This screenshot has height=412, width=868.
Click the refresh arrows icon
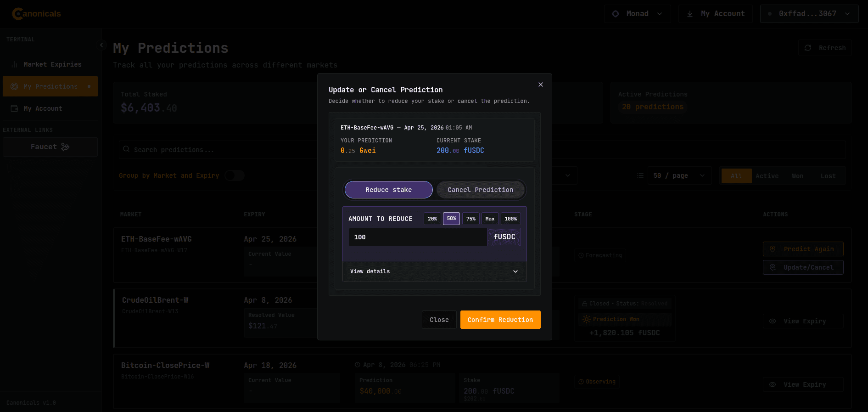808,48
